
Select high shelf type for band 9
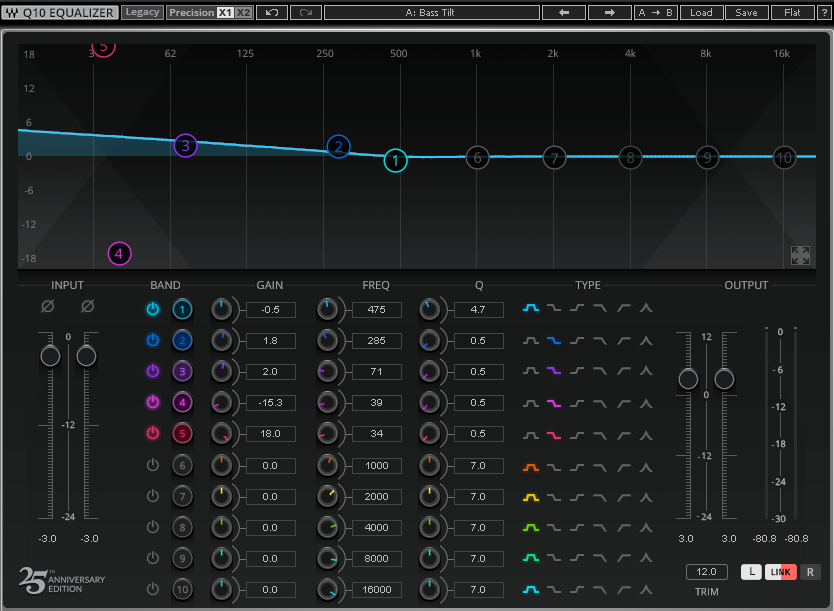(x=577, y=558)
